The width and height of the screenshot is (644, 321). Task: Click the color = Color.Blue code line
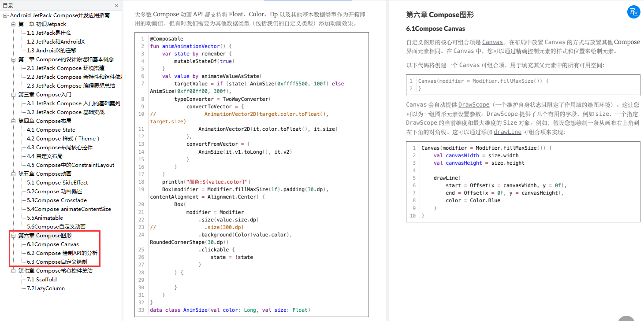click(x=473, y=200)
